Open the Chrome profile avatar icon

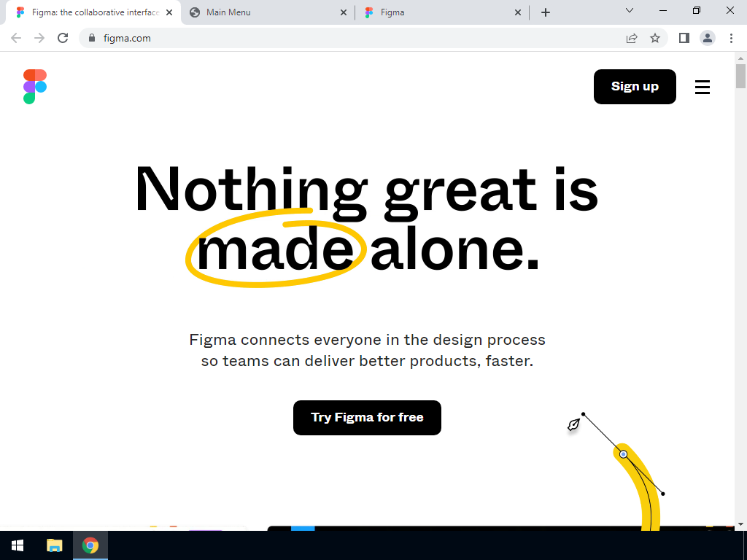708,38
